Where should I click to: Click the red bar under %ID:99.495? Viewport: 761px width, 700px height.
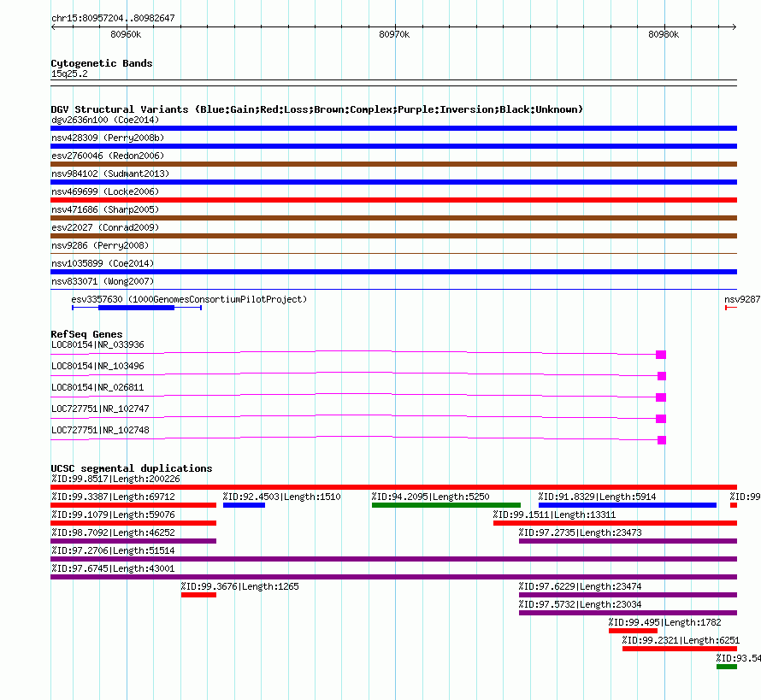[x=633, y=631]
